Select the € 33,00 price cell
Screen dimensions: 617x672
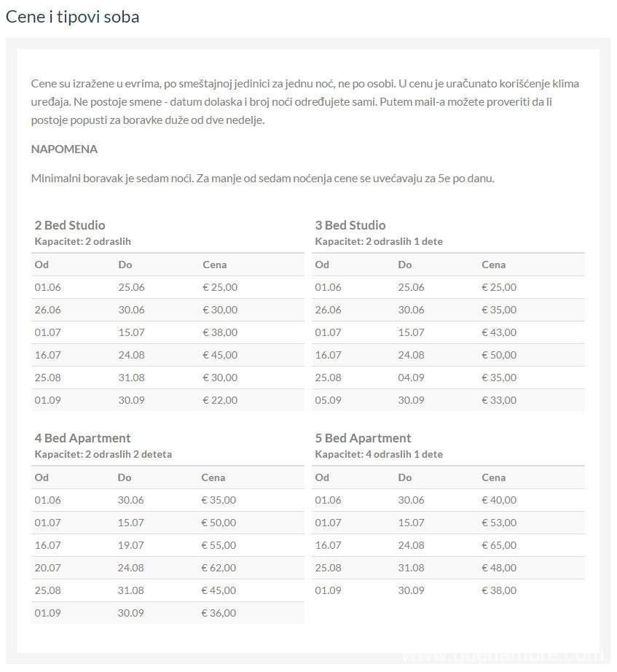[x=499, y=400]
